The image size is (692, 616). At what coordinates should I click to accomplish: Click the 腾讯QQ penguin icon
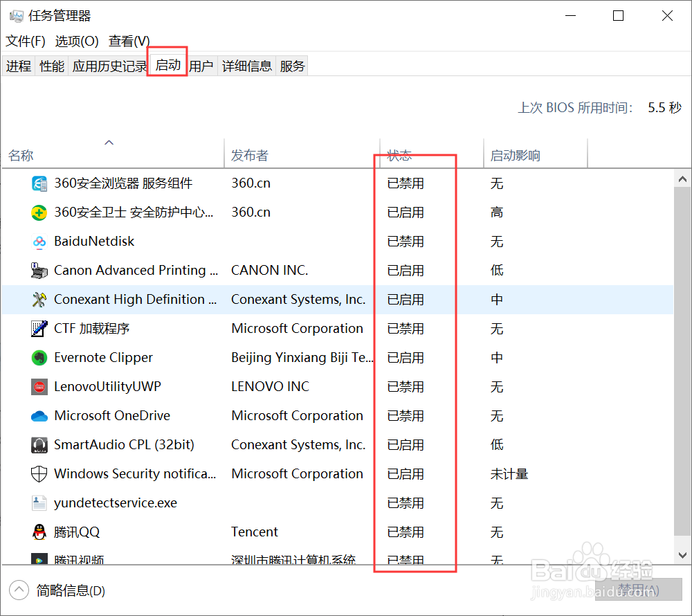point(39,532)
